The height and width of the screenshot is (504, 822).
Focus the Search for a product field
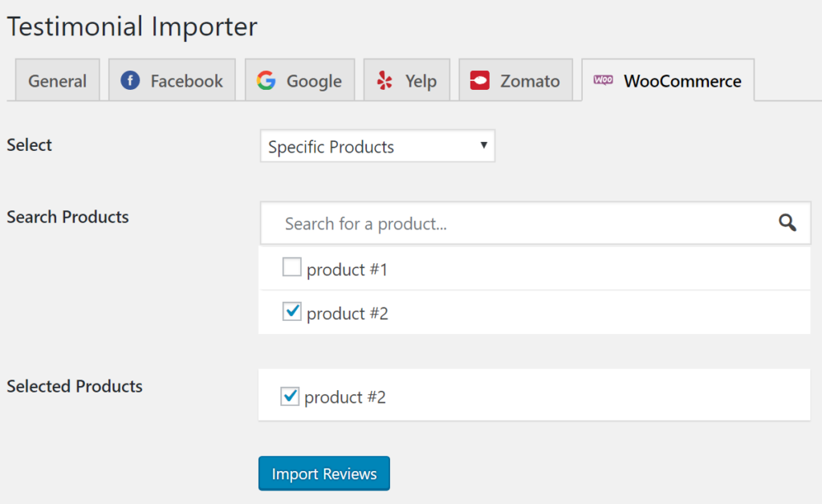535,223
